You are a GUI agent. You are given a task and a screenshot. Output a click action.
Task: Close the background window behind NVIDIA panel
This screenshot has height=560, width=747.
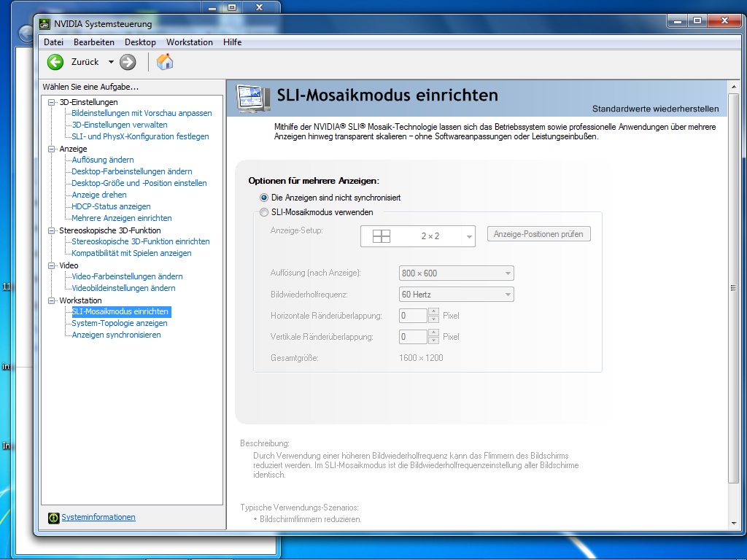click(x=259, y=7)
